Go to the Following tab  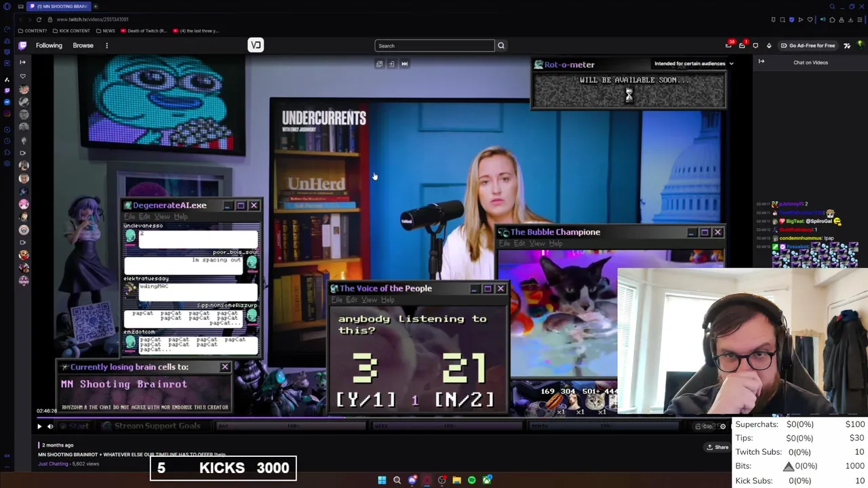pos(49,45)
